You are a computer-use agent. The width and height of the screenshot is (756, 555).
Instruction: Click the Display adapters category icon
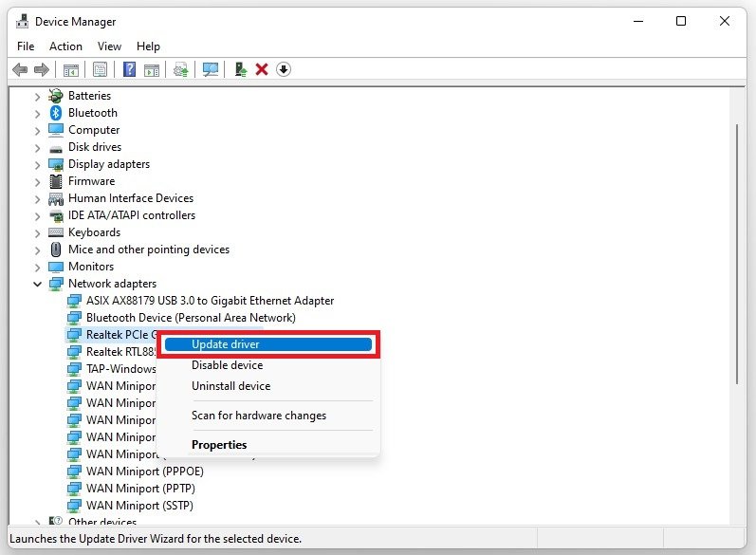click(x=56, y=164)
